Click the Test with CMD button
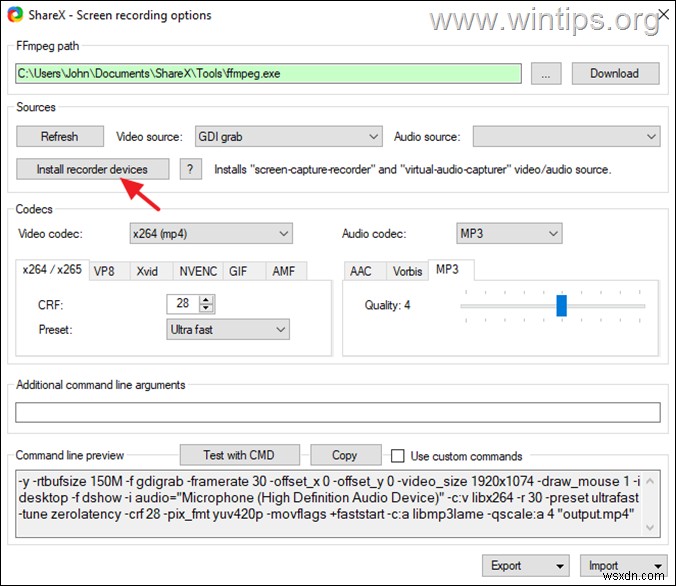This screenshot has width=676, height=586. (239, 455)
